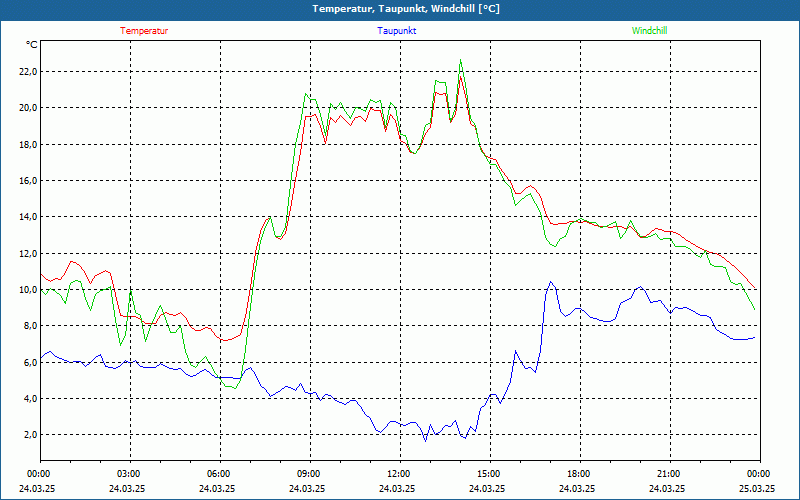Click the 21:00 time label on the x-axis

[x=667, y=474]
